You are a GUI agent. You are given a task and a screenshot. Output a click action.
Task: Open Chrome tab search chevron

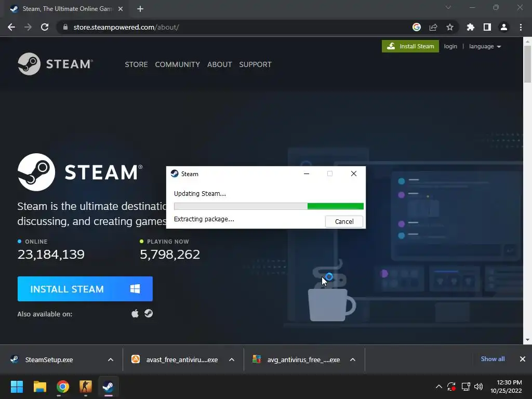448,7
